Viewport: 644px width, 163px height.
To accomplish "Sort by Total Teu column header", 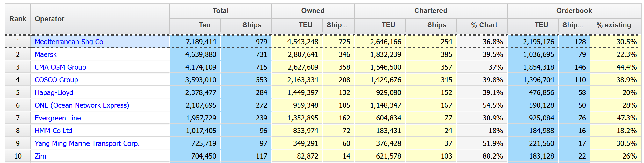I will (204, 25).
